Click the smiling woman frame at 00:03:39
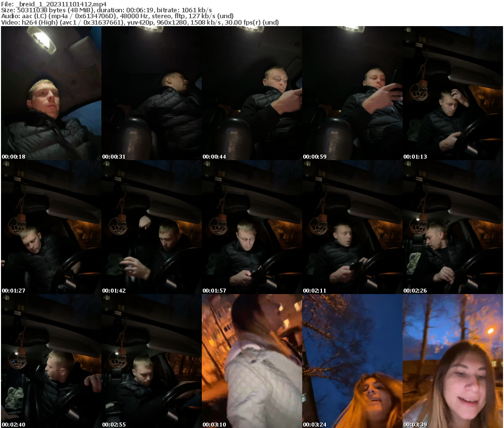Screen dimensions: 504x428 coord(453,362)
